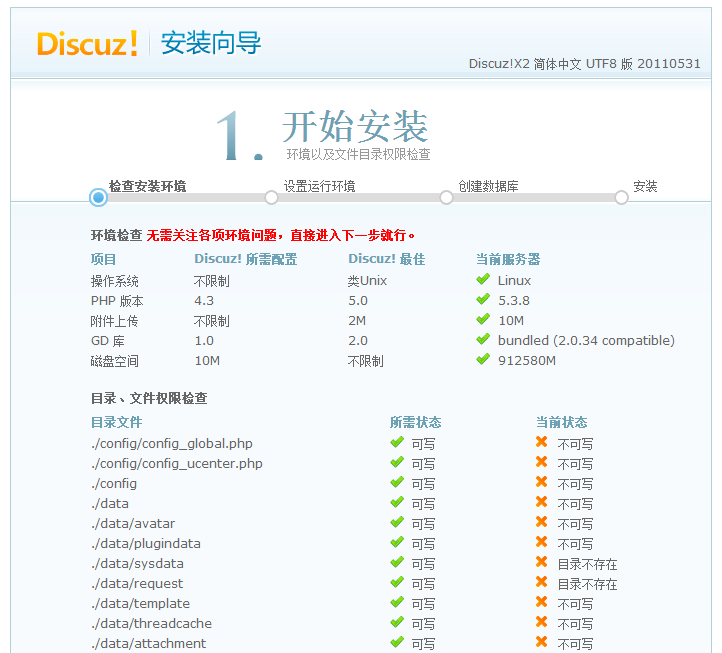Click orange X for ./data/template
The image size is (722, 653).
coord(542,602)
